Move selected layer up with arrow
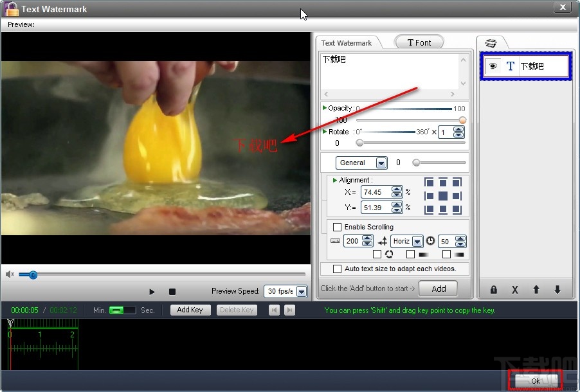This screenshot has width=580, height=392. coord(536,290)
